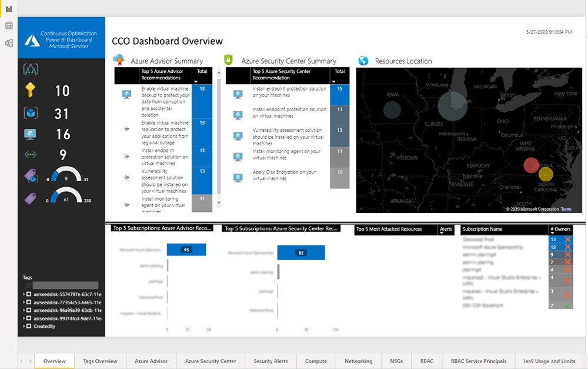
Task: Sort Security Center table by Total arrow
Action: (x=334, y=81)
